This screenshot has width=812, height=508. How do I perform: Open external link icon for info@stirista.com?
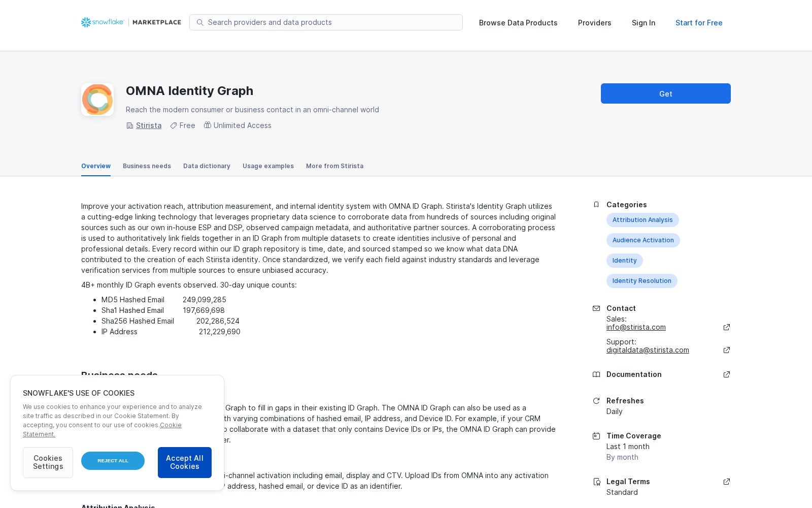coord(727,327)
